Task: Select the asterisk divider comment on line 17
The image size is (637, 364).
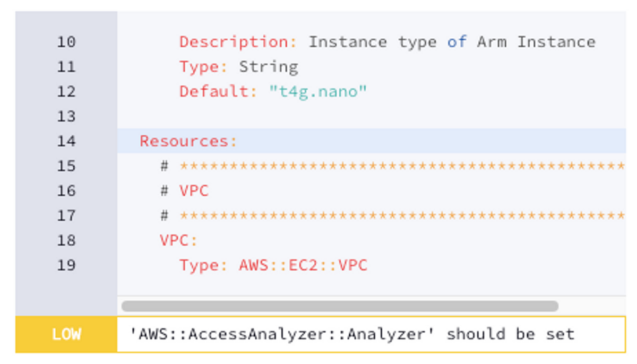Action: point(372,215)
